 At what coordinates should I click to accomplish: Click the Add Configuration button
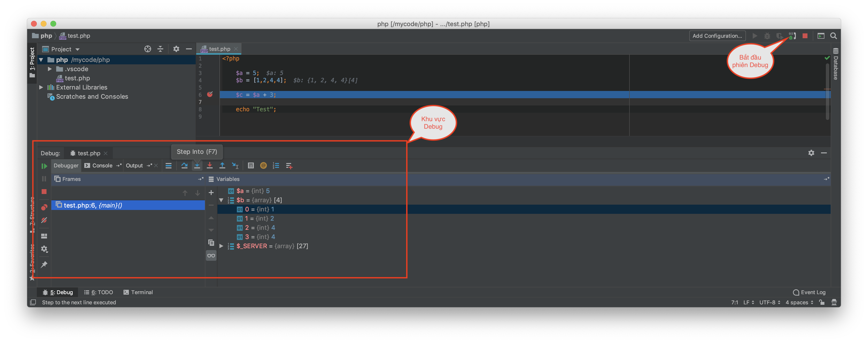click(717, 36)
